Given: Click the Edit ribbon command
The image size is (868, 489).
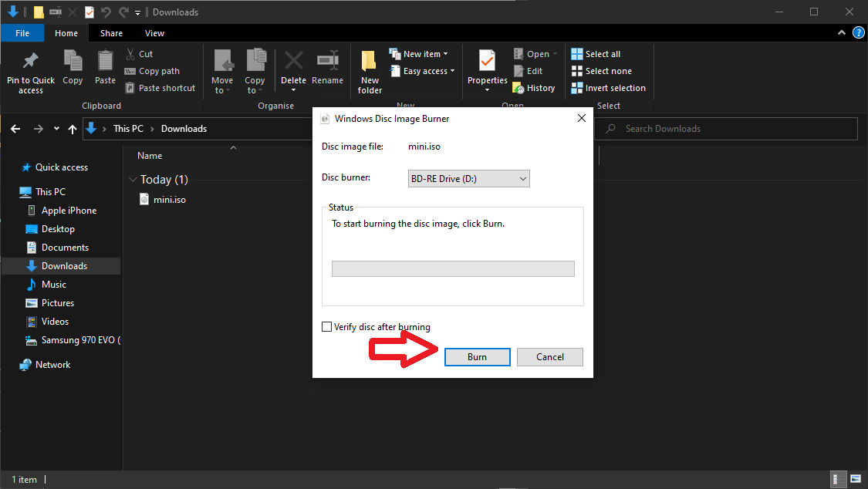Looking at the screenshot, I should click(x=528, y=71).
